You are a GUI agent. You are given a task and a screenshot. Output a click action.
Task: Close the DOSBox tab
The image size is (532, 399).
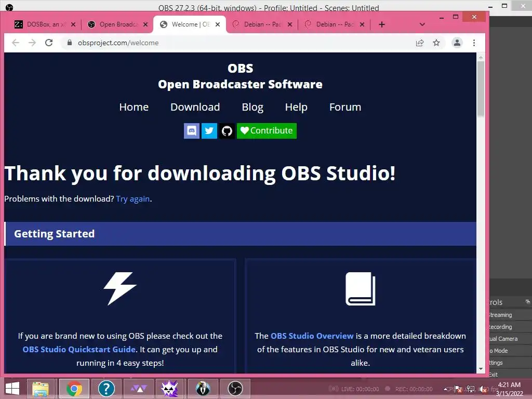coord(73,24)
